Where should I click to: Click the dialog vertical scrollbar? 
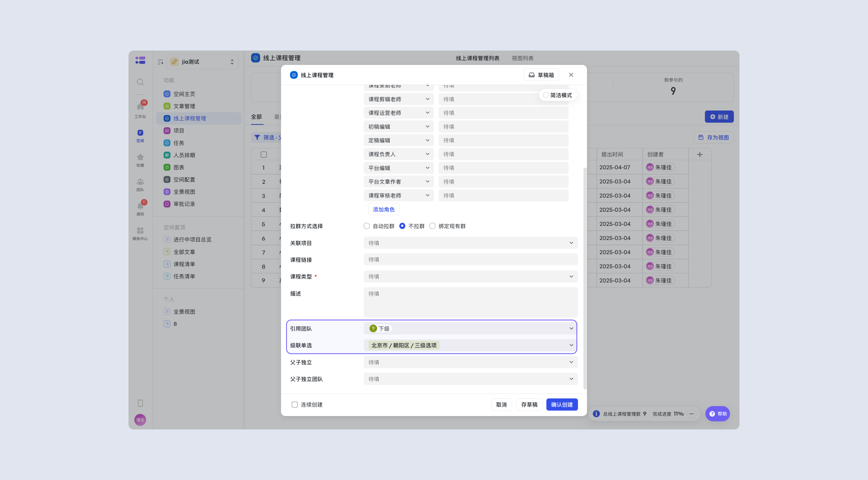(585, 278)
